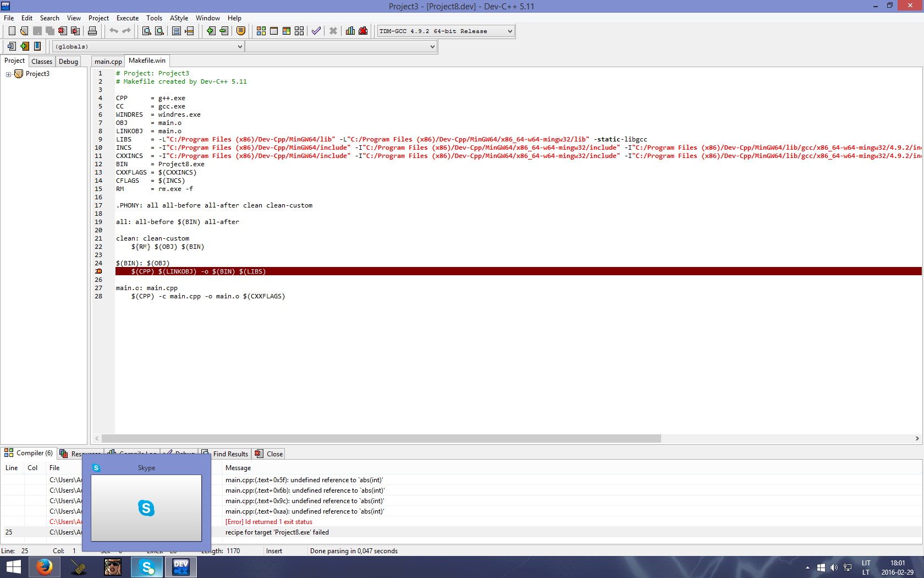The height and width of the screenshot is (578, 924).
Task: Click the Skype taskbar icon
Action: click(147, 567)
